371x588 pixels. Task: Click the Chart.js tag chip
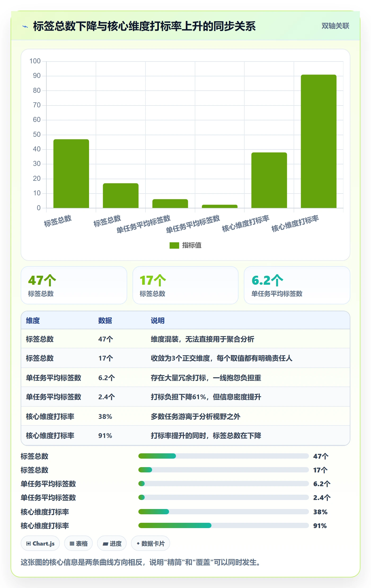pyautogui.click(x=40, y=543)
